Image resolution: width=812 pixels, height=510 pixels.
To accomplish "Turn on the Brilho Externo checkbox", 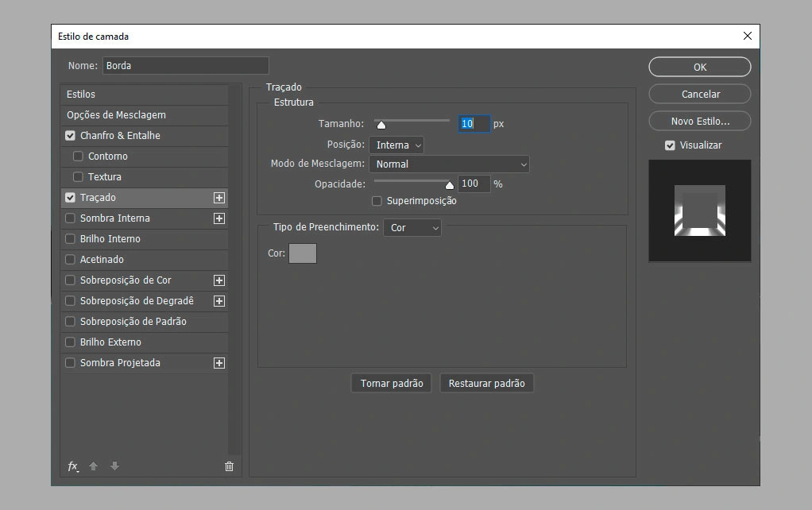I will click(x=71, y=342).
